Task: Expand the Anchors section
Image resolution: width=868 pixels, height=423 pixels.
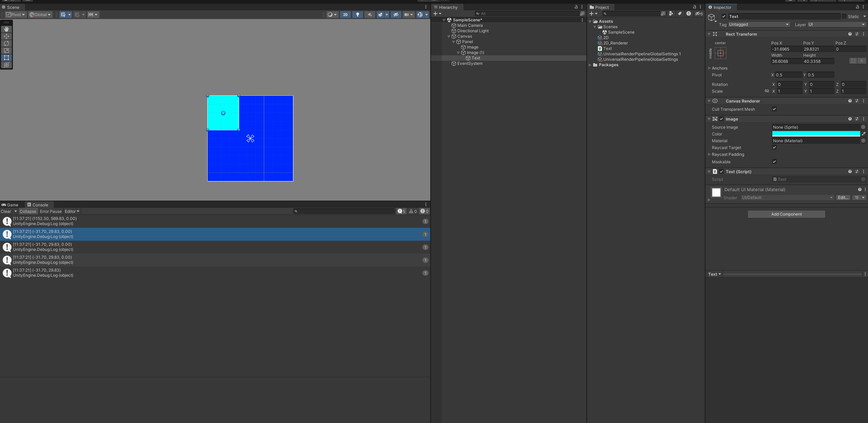Action: 709,68
